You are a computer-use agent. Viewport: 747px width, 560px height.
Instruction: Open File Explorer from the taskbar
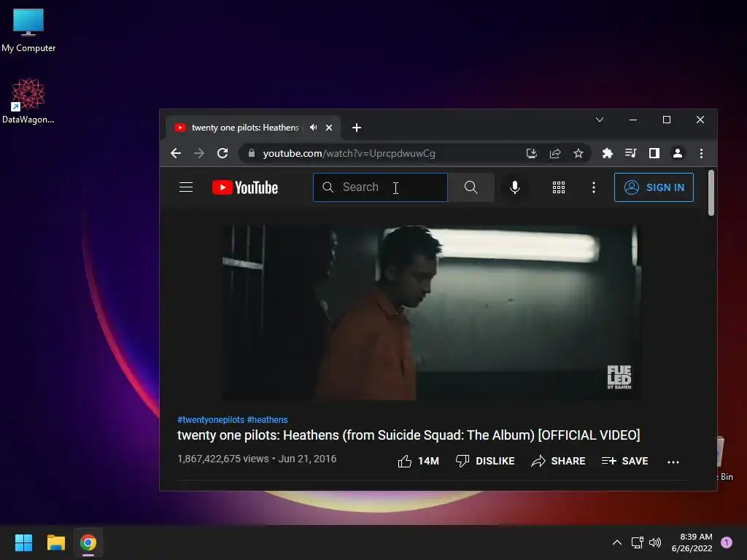tap(55, 542)
